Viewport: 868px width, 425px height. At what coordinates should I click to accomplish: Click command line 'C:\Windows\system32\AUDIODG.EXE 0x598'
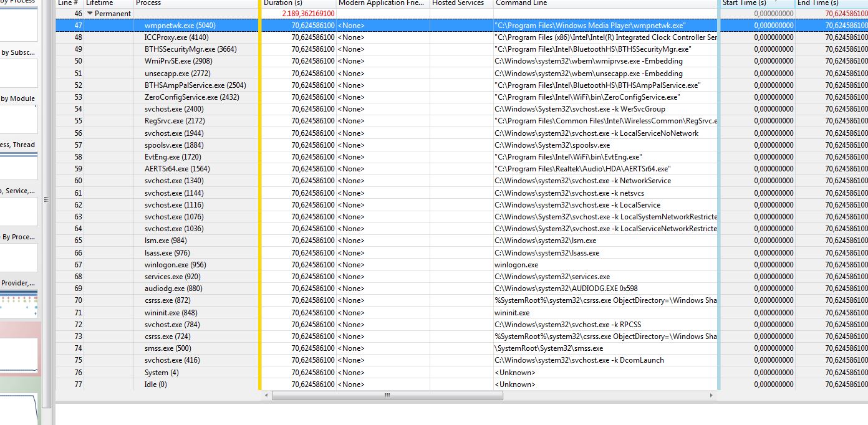coord(566,289)
